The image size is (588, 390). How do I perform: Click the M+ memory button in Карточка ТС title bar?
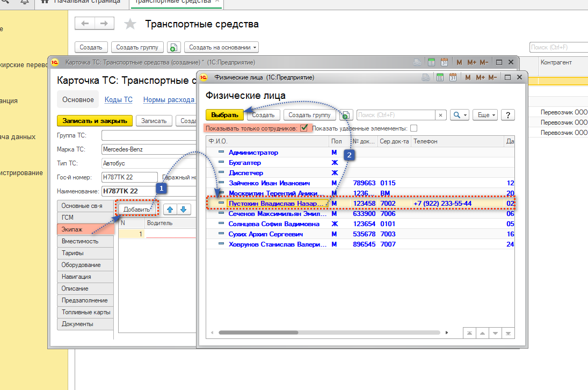(472, 62)
